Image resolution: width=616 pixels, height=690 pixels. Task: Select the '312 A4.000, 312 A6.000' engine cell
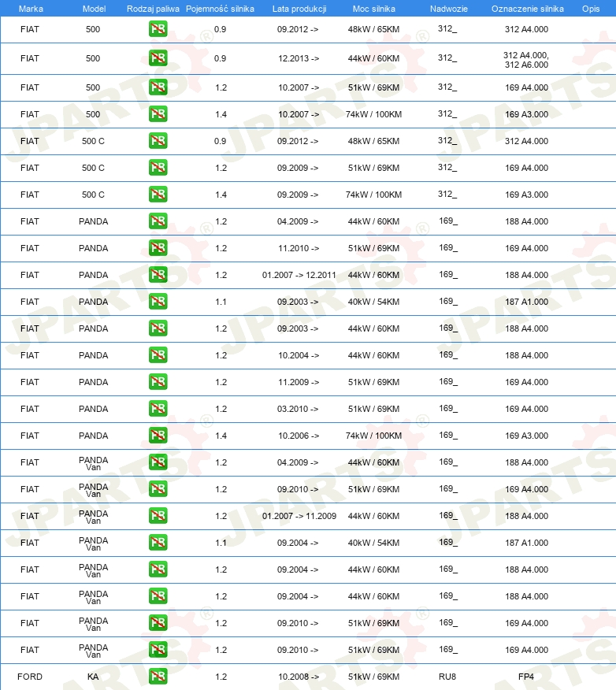pyautogui.click(x=526, y=60)
